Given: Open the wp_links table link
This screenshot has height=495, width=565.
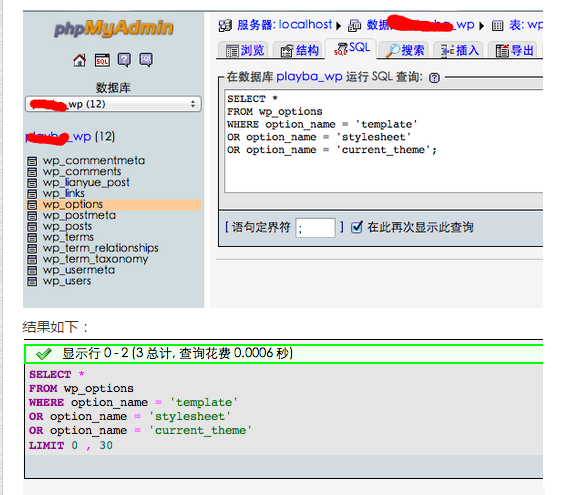Looking at the screenshot, I should point(64,194).
